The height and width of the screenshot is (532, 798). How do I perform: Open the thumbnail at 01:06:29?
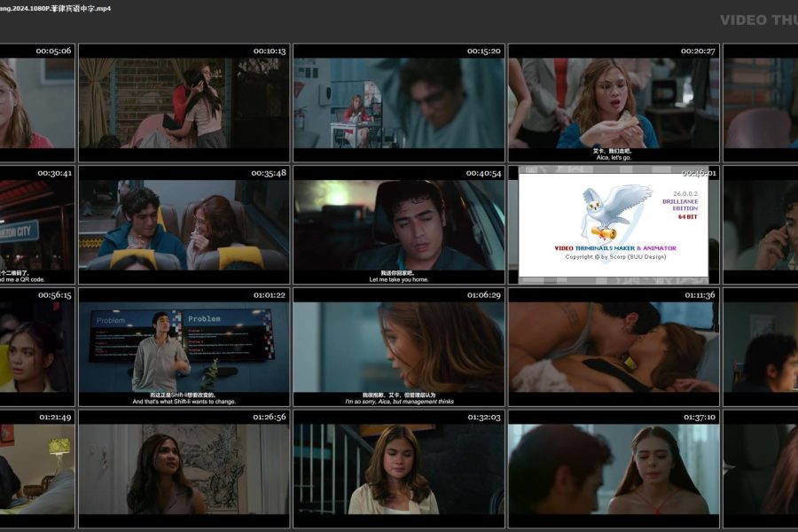398,346
